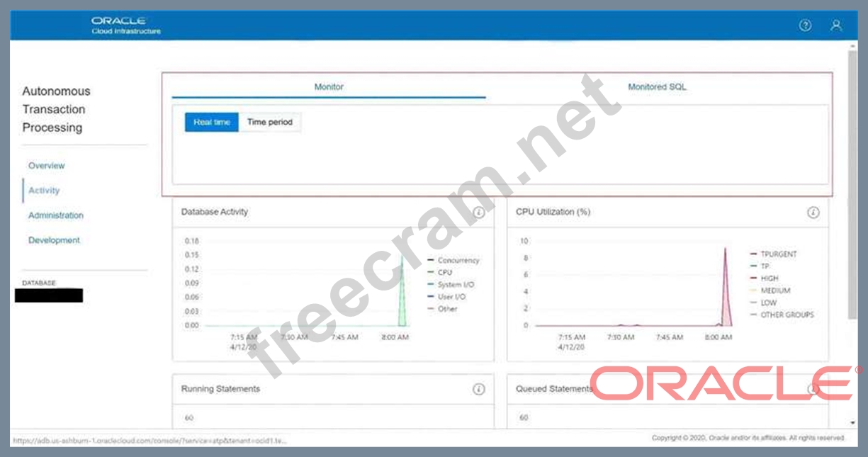Viewport: 868px width, 457px height.
Task: Open the Development section
Action: point(55,240)
